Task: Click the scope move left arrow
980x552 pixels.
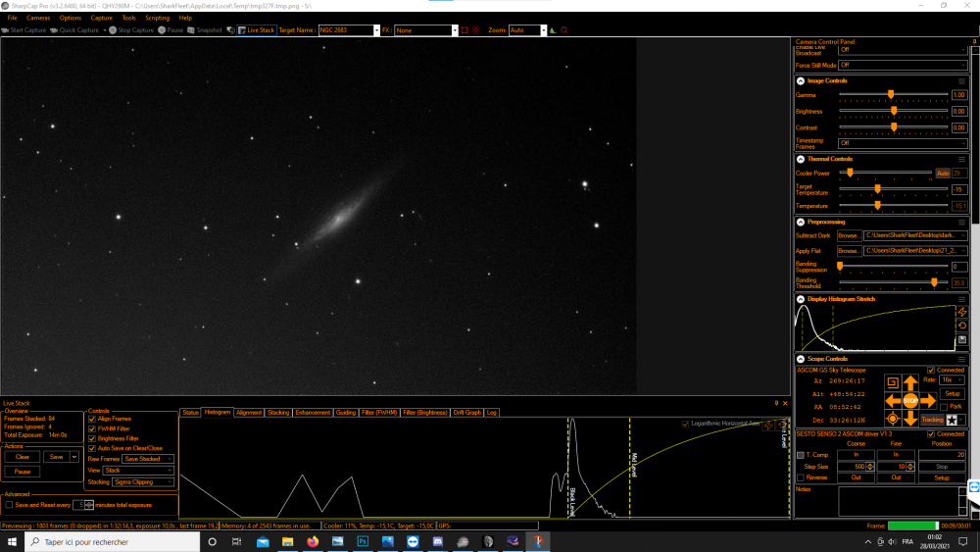Action: coord(893,401)
